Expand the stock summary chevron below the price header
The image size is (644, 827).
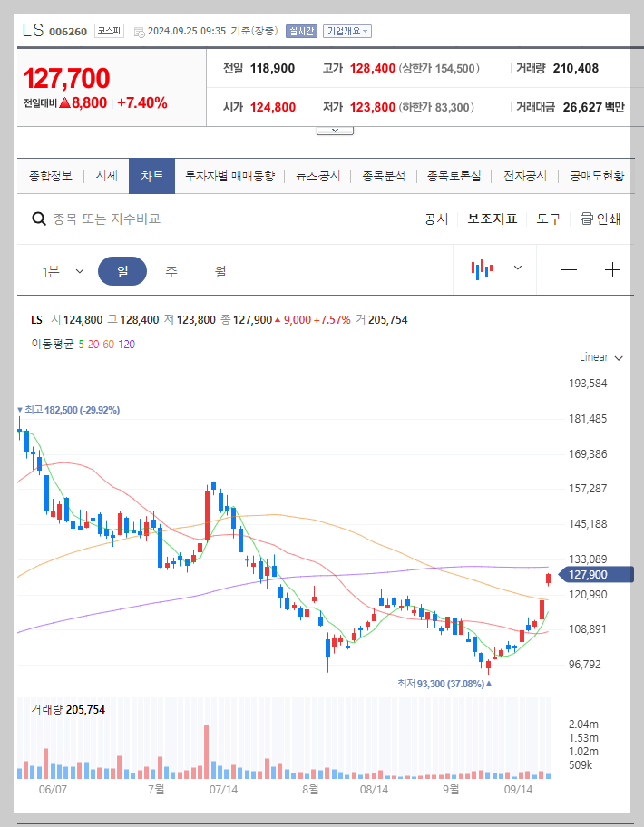[x=335, y=128]
